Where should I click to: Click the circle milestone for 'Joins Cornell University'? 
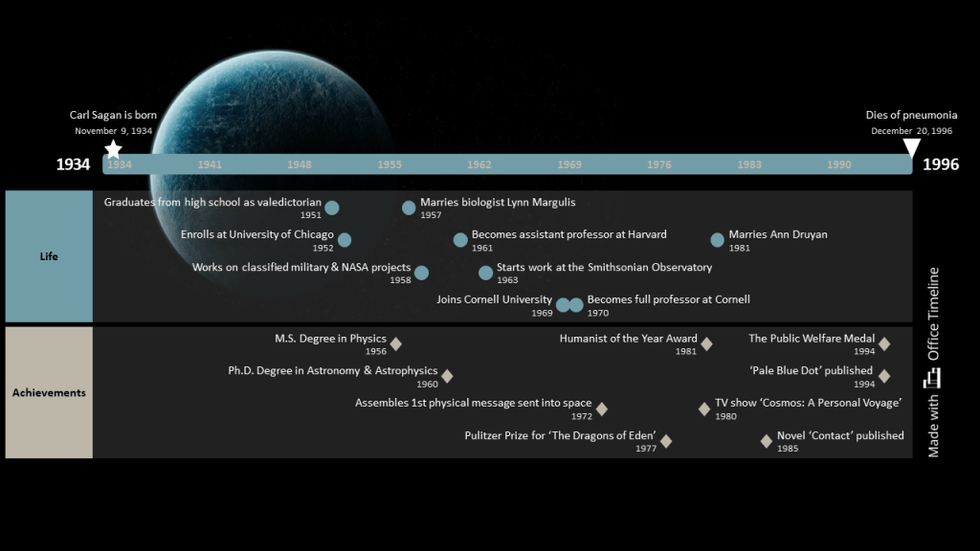click(x=565, y=304)
